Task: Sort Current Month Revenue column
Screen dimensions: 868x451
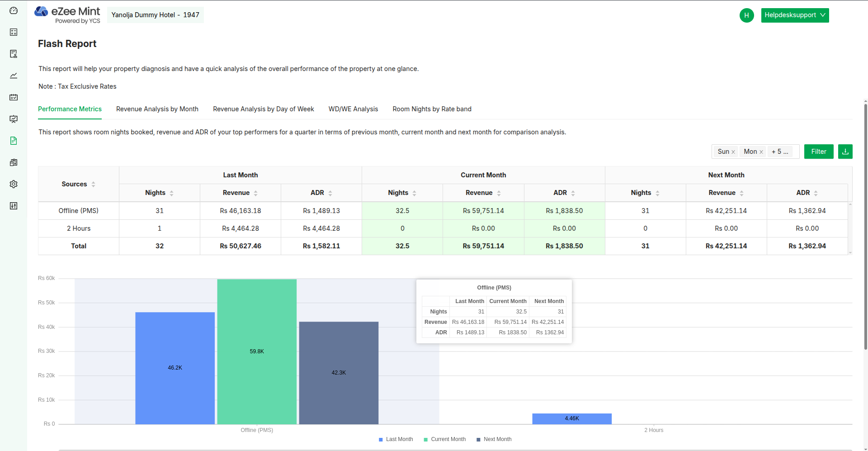Action: click(x=499, y=193)
